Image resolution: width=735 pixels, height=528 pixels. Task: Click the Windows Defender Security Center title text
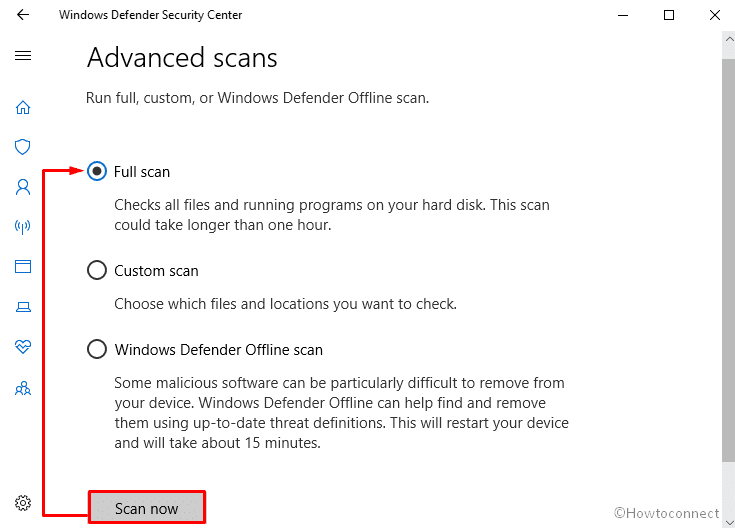click(x=150, y=15)
